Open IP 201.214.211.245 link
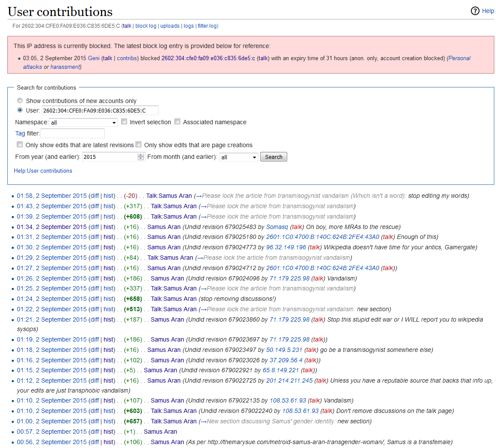 pyautogui.click(x=289, y=380)
